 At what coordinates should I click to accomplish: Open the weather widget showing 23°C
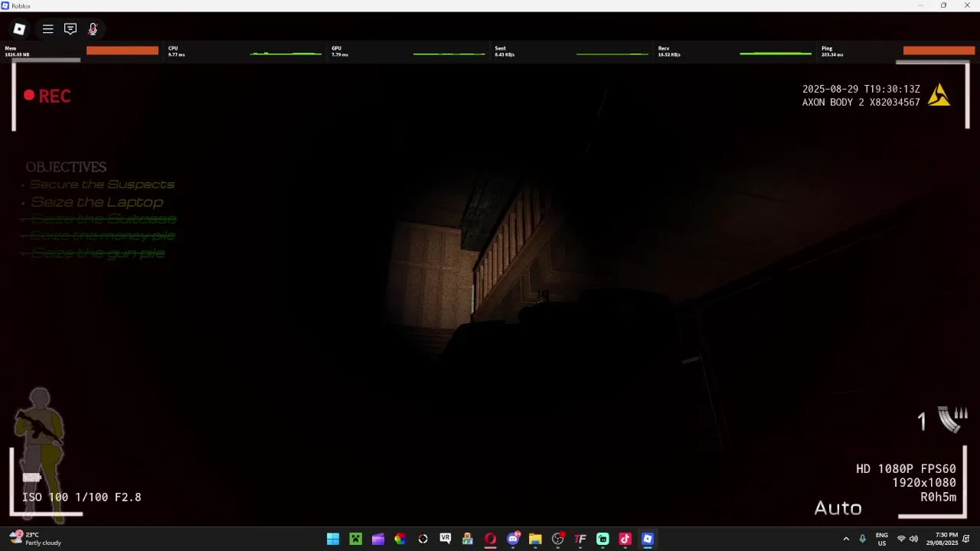point(35,539)
